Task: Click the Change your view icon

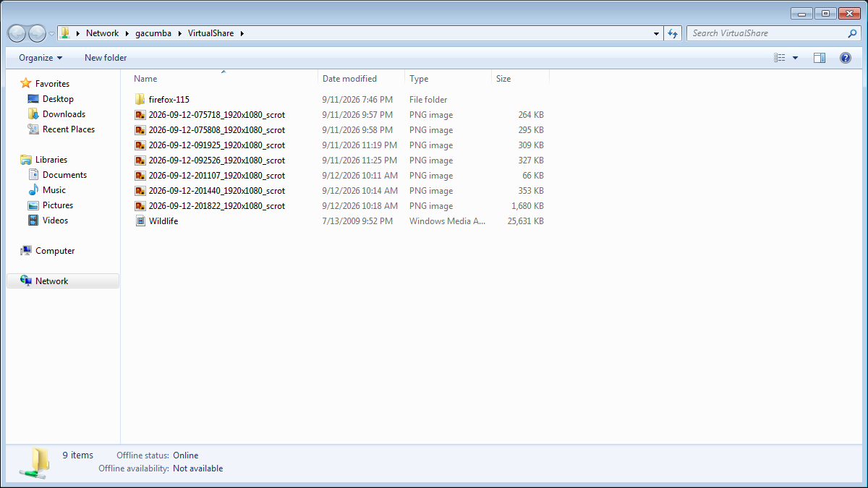Action: pos(780,58)
